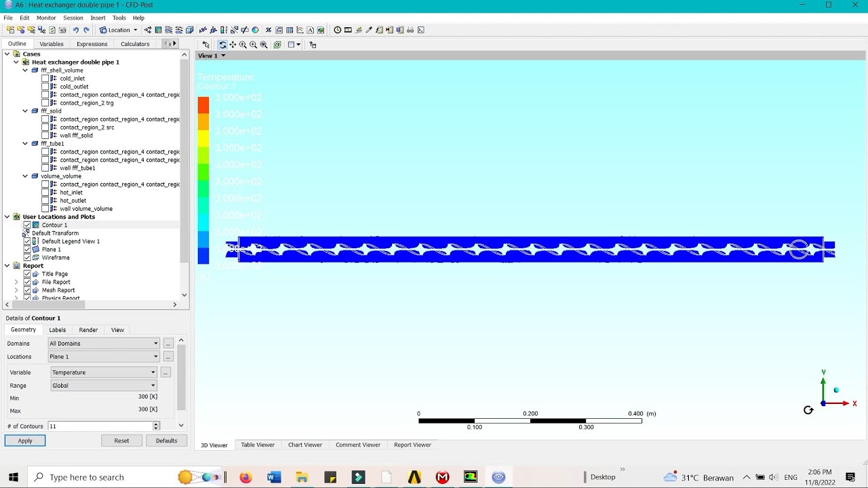Image resolution: width=868 pixels, height=488 pixels.
Task: Click the Redo arrow in the toolbar
Action: coord(86,30)
